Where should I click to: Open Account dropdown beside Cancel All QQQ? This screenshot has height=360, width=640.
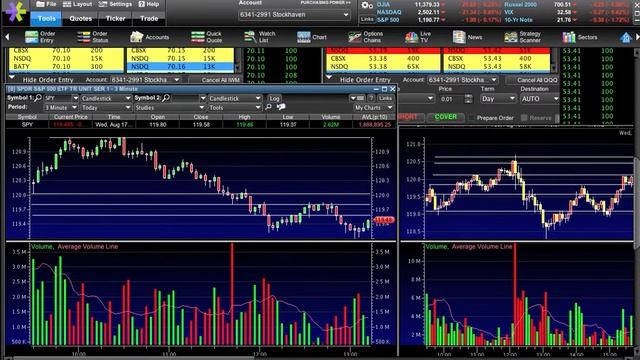pos(462,80)
